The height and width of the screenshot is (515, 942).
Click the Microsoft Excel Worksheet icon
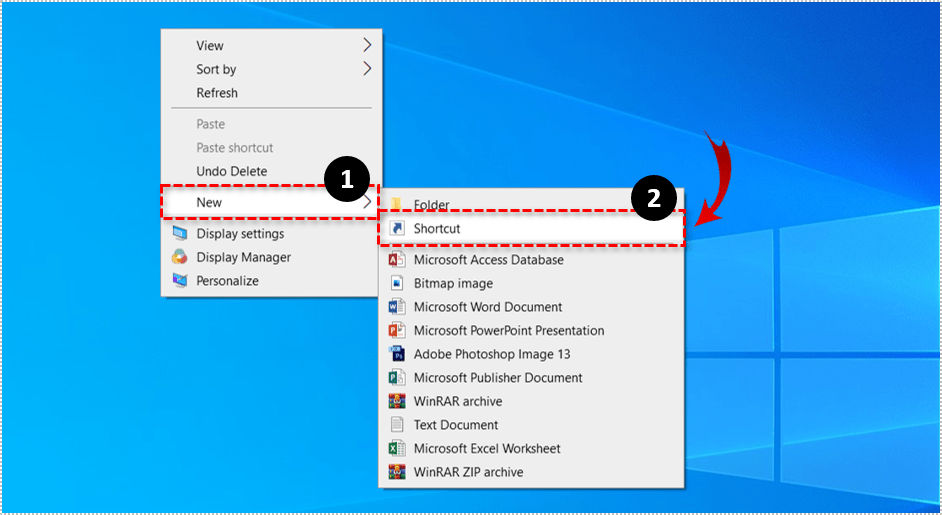pyautogui.click(x=396, y=449)
